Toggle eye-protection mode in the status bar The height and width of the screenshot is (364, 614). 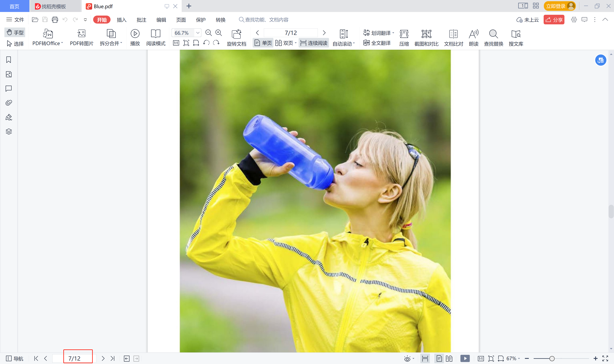408,358
